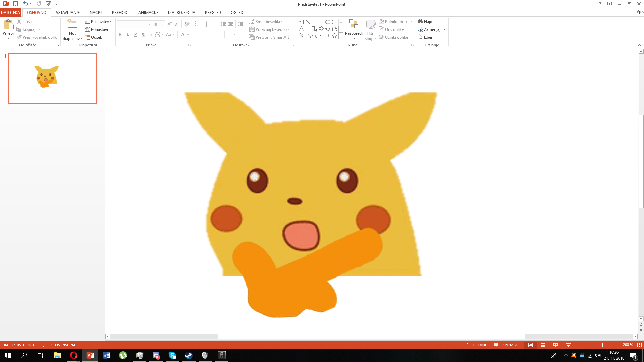Click the Razporedi arrange icon
Screen dimensions: 644x362
point(354,24)
